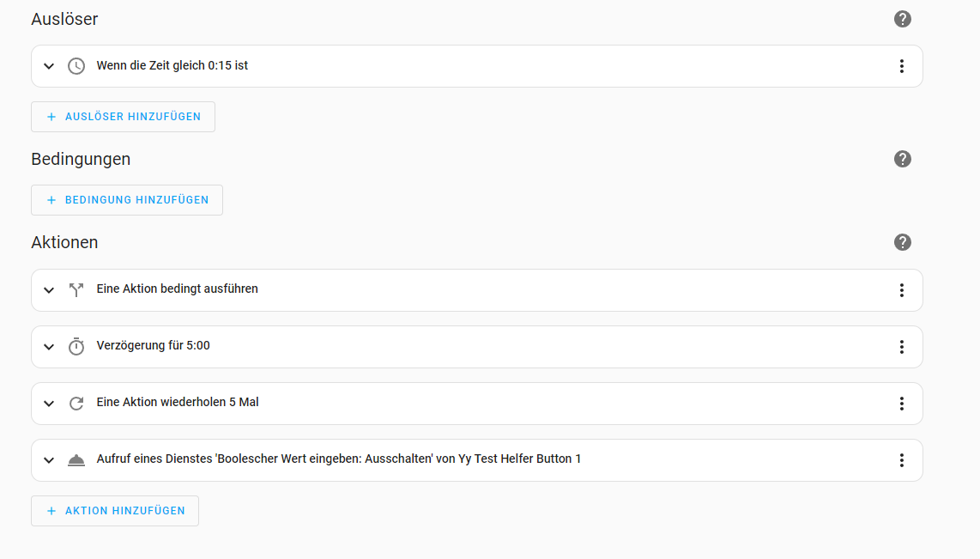Viewport: 980px width, 559px height.
Task: Expand the 'Eine Aktion wiederholen 5 Mal' action
Action: (49, 404)
